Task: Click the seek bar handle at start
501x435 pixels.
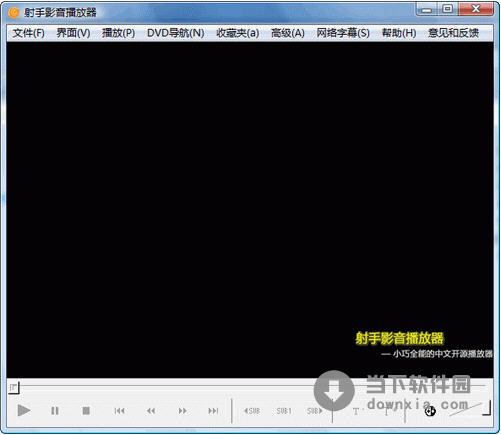Action: click(14, 388)
